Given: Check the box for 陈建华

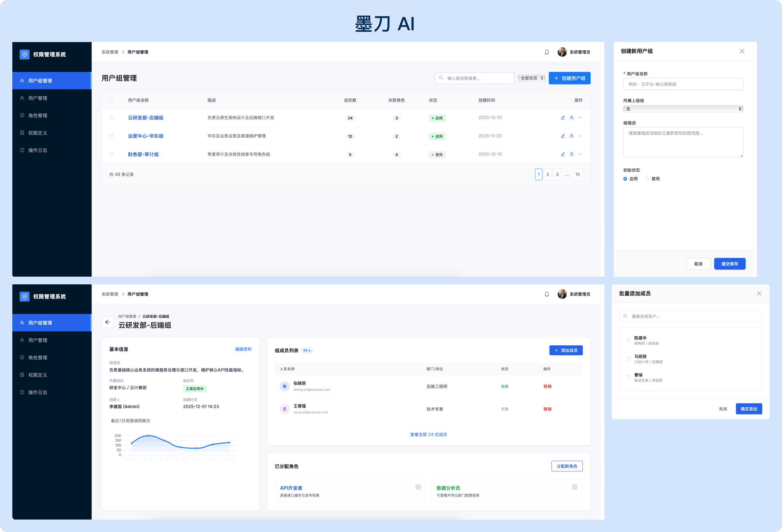Looking at the screenshot, I should (628, 340).
